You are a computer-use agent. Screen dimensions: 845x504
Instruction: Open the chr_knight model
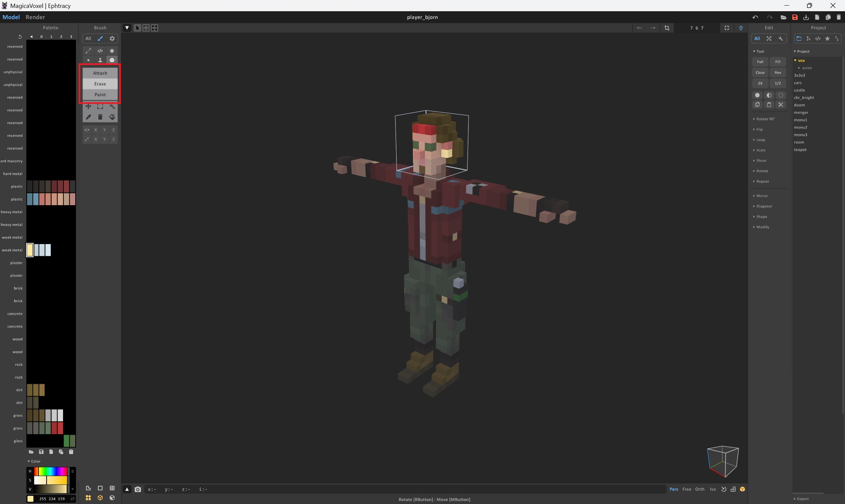(x=803, y=98)
